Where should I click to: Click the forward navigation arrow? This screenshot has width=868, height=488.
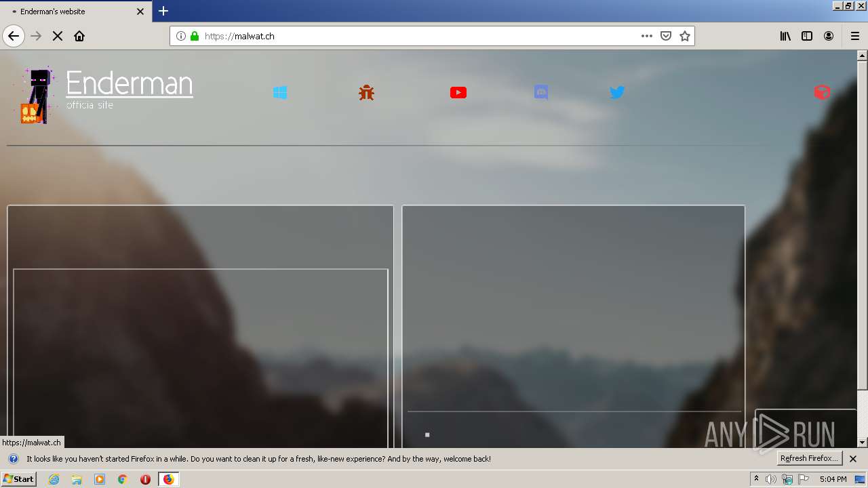click(x=37, y=36)
